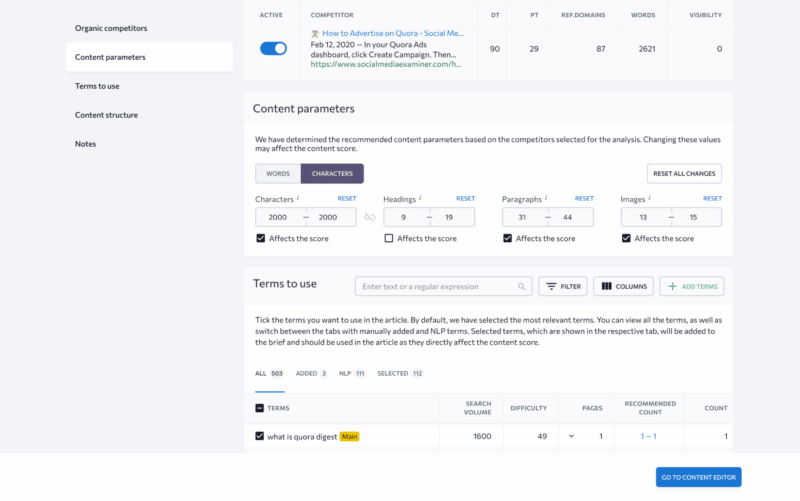This screenshot has height=501, width=800.
Task: Click Go To Content Editor button
Action: click(x=699, y=478)
